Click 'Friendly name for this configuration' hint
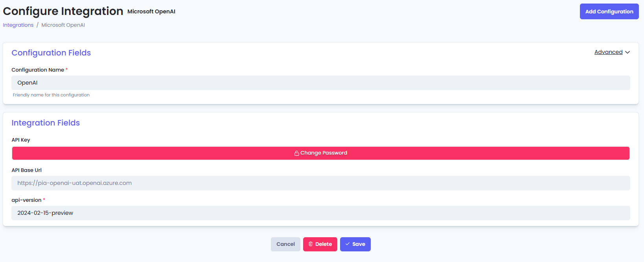This screenshot has height=262, width=644. tap(51, 95)
